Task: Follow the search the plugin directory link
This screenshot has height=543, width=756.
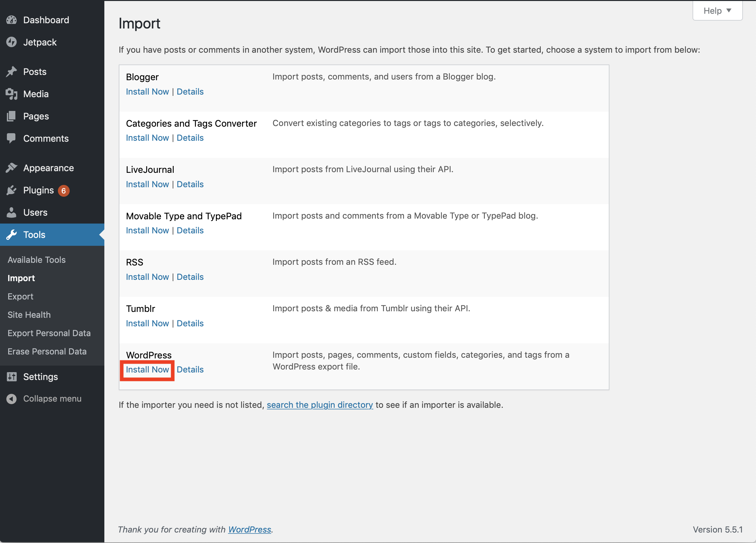Action: click(320, 405)
